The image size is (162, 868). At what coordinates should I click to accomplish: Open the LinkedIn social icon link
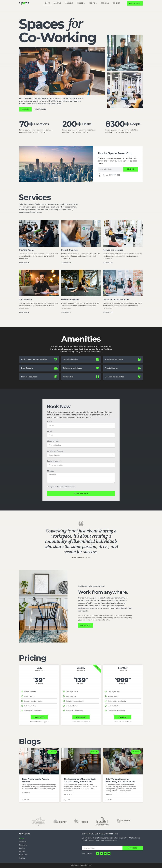point(105,854)
